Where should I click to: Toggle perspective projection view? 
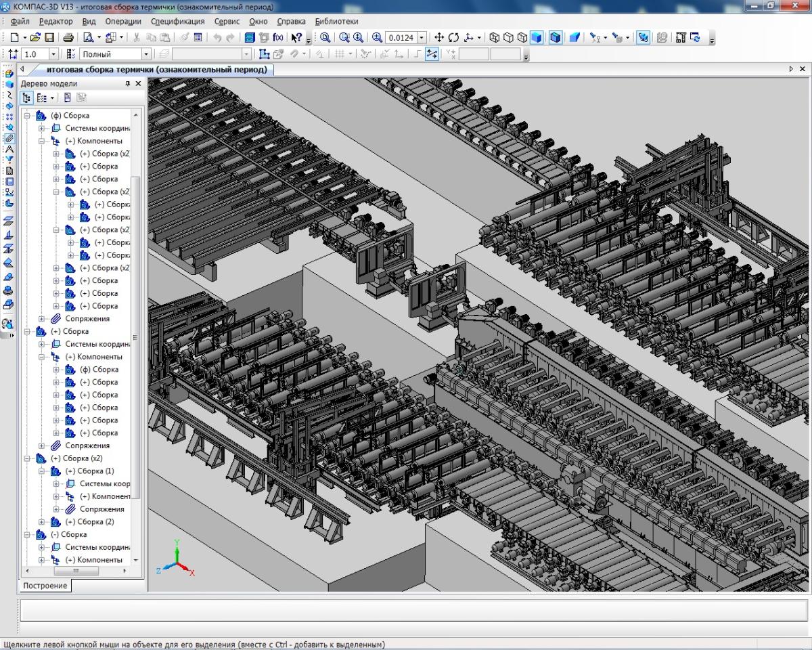pos(574,38)
